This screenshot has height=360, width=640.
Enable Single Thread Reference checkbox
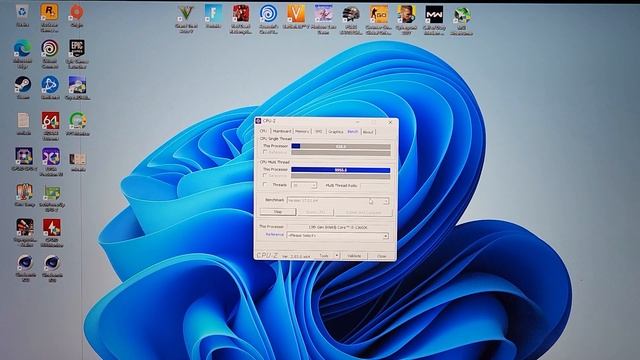click(x=265, y=152)
